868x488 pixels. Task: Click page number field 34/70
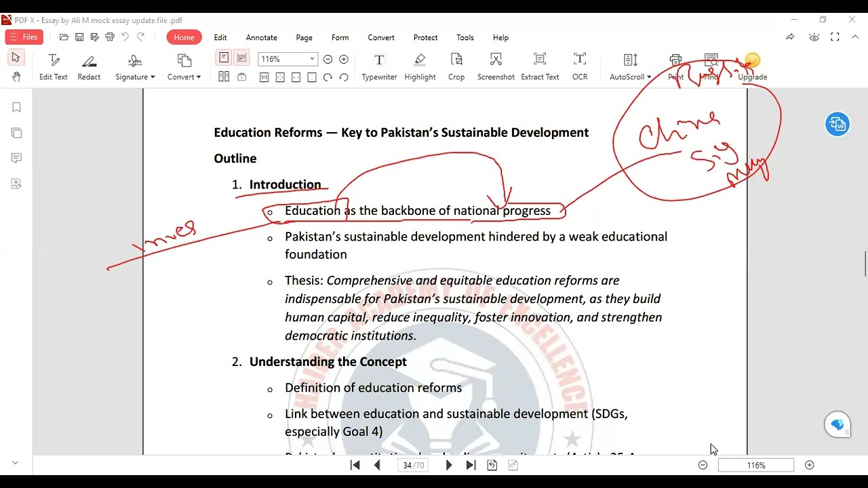tap(413, 465)
